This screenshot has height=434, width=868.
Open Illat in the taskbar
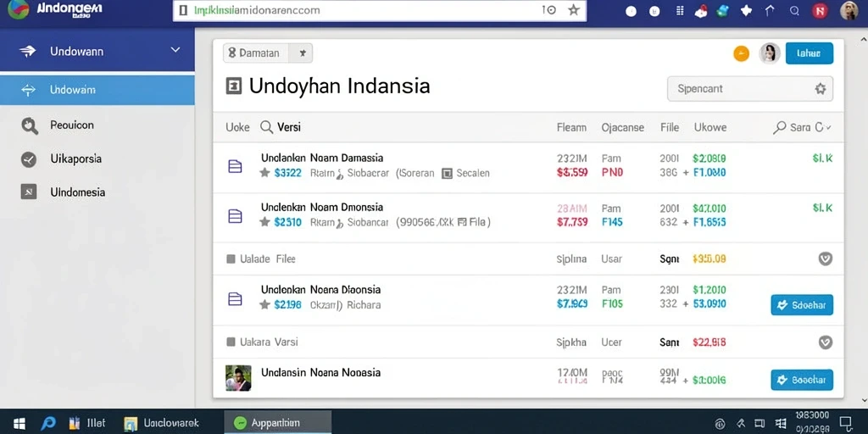[x=86, y=424]
